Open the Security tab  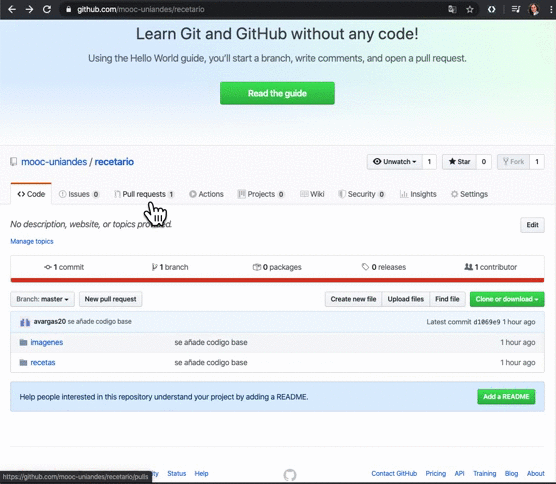click(x=361, y=194)
